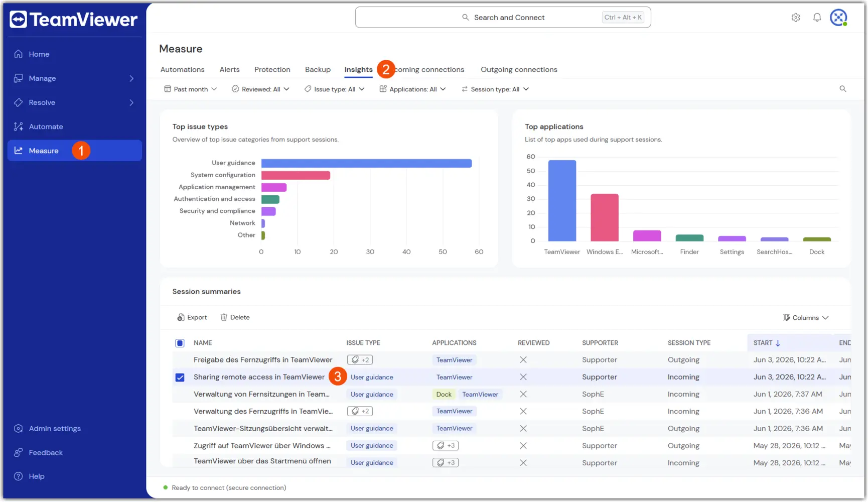Click the Delete button

point(235,317)
